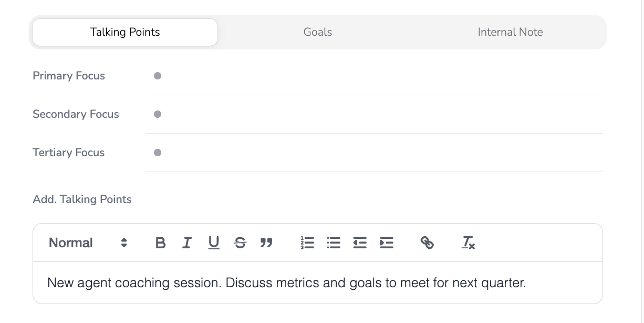Viewport: 644px width, 323px height.
Task: Clear text formatting
Action: (468, 243)
